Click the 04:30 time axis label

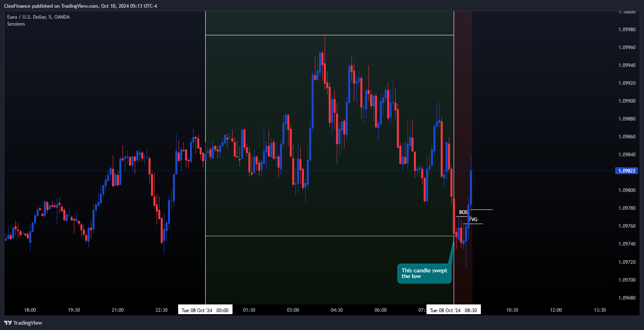[x=337, y=310]
